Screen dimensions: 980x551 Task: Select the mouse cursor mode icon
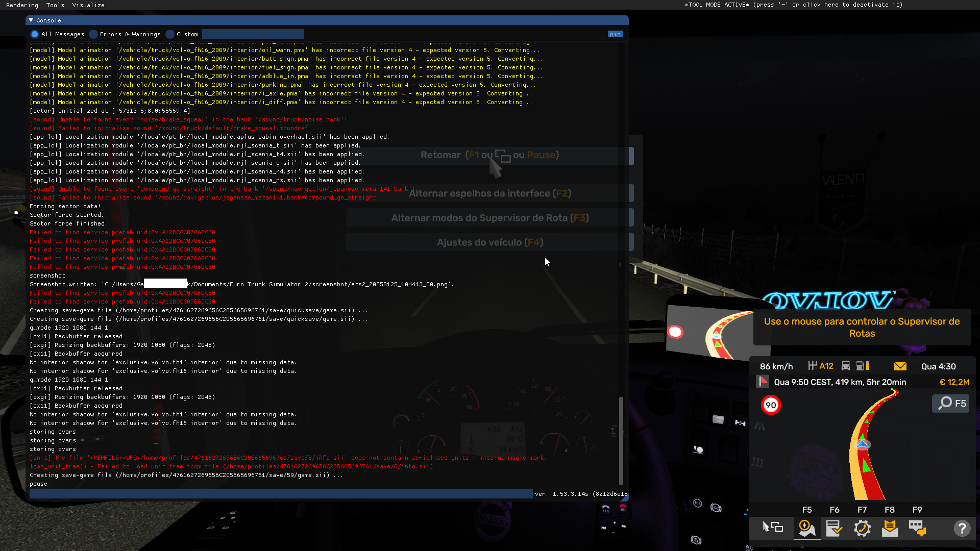(x=772, y=529)
